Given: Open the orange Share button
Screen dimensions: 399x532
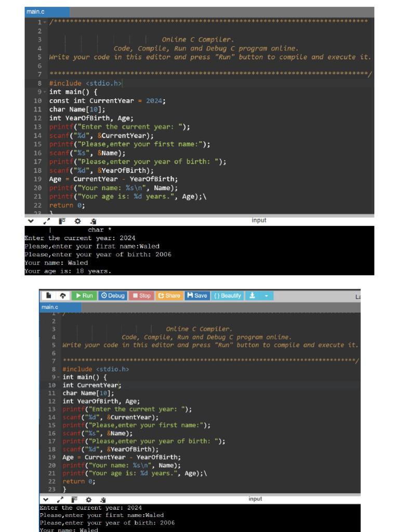Looking at the screenshot, I should click(169, 296).
